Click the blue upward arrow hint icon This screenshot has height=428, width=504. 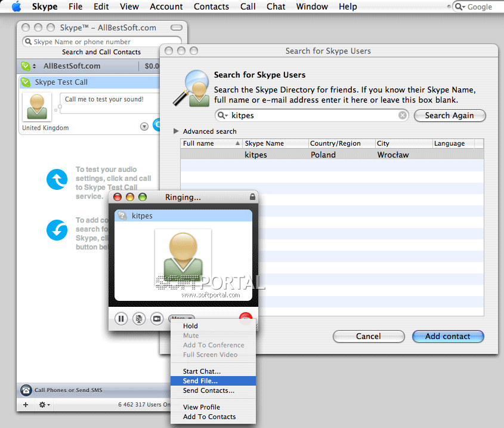[57, 179]
